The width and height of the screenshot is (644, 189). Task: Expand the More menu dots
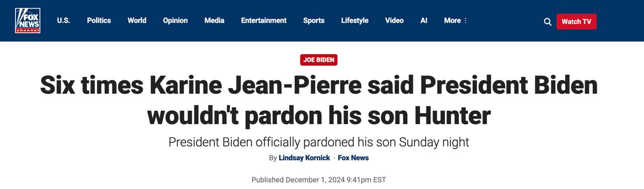coord(465,21)
